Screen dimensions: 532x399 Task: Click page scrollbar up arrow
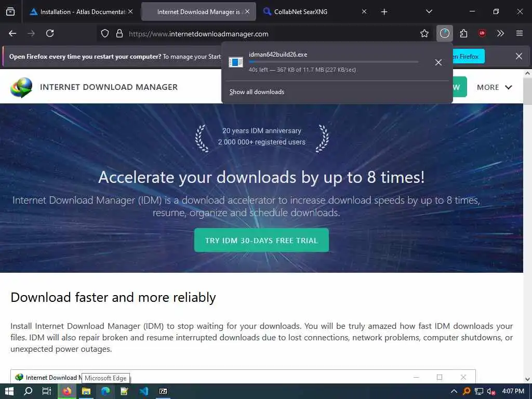[x=528, y=73]
